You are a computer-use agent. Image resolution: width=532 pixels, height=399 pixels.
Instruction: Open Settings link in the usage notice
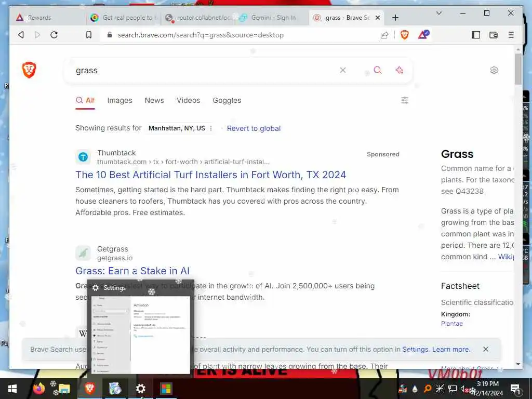pos(415,349)
